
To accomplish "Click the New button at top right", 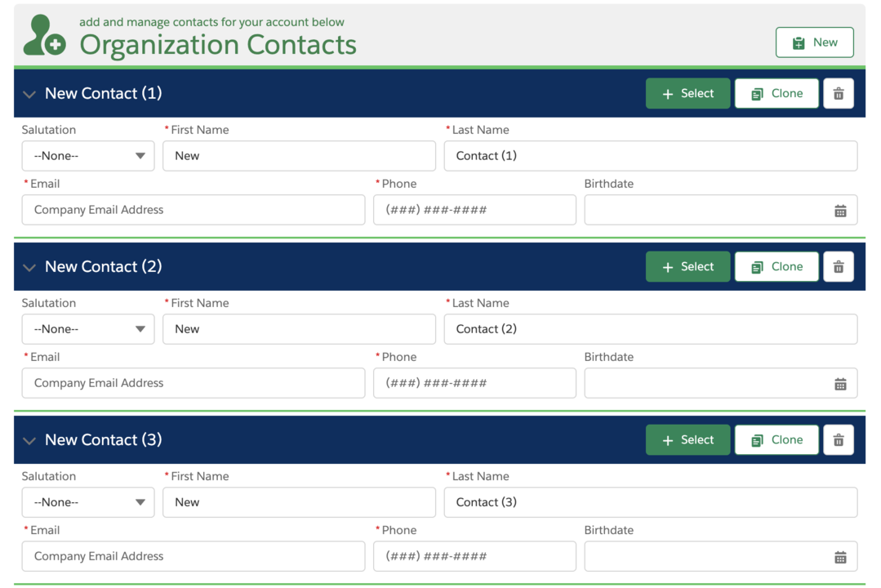I will pos(815,42).
